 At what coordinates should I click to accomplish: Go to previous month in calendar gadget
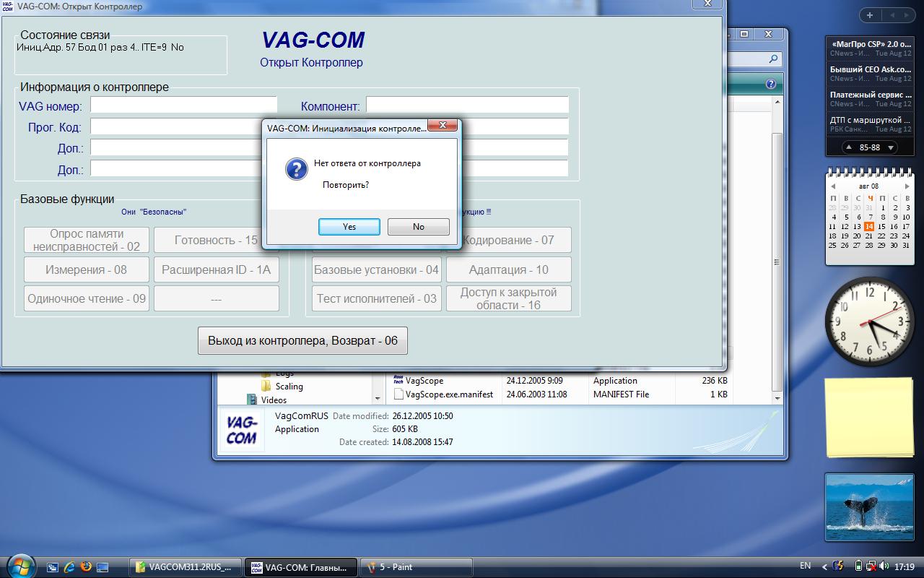(x=834, y=186)
